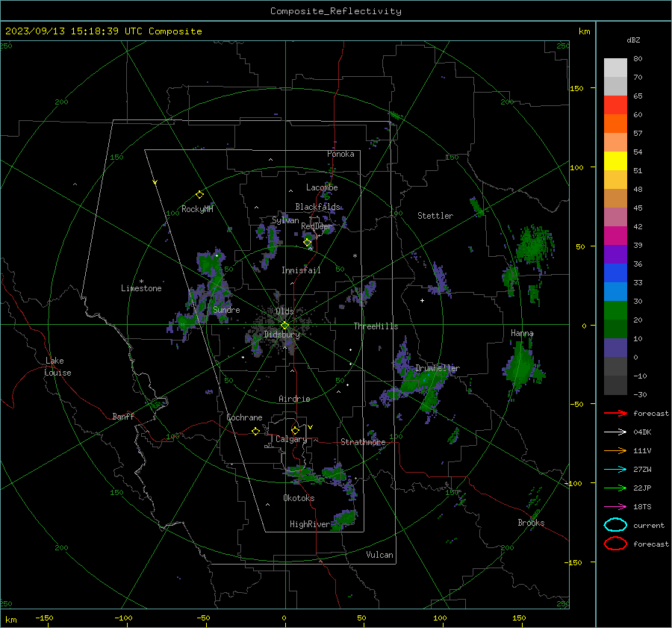Click the RockyMH label
This screenshot has width=672, height=628.
197,209
